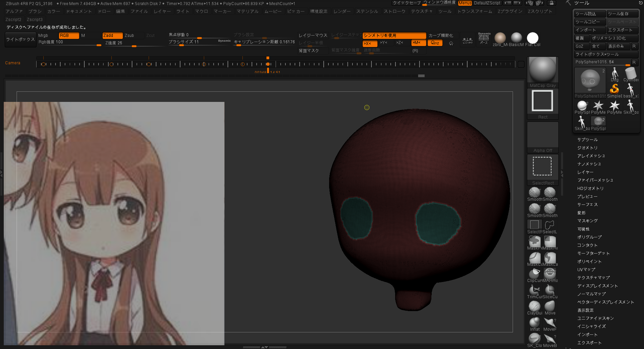Toggle the RGB paint mode
This screenshot has height=349, width=644.
[x=69, y=36]
